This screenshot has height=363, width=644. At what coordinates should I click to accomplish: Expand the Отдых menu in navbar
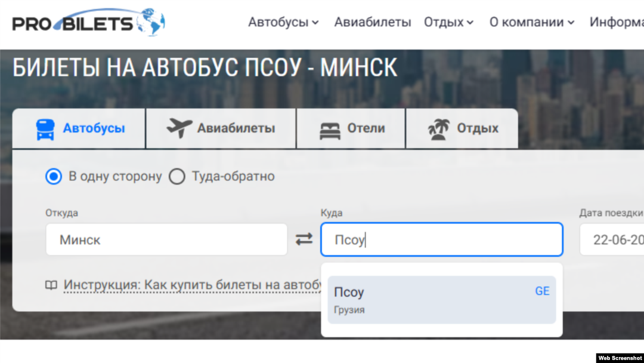tap(448, 22)
